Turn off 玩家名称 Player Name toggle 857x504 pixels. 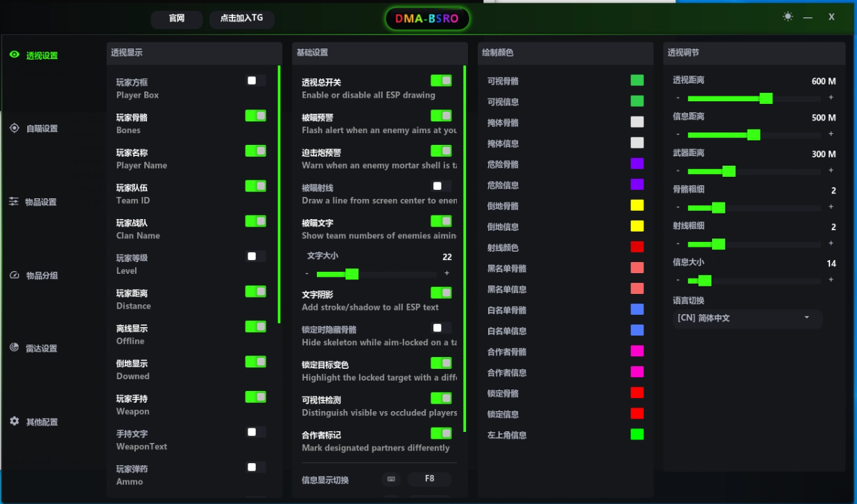coord(256,150)
